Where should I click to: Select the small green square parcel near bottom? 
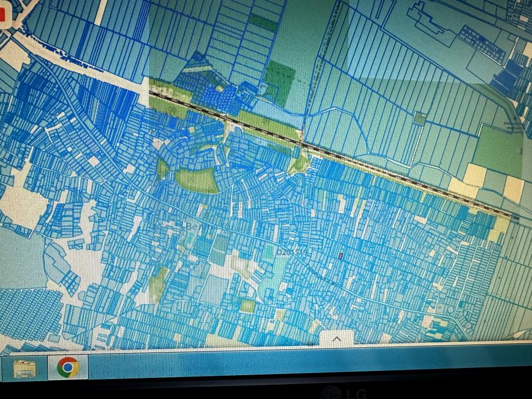(248, 306)
